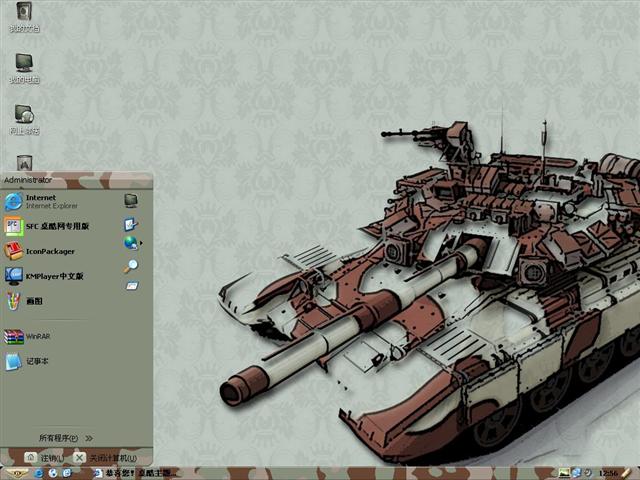
Task: Open SFC 桌酷网专用版 from Start menu
Action: (x=47, y=226)
